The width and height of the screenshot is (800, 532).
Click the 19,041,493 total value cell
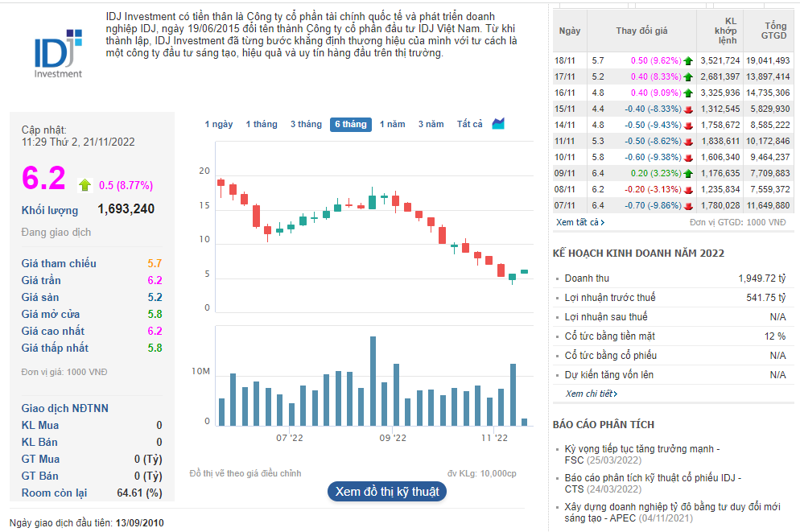[x=768, y=60]
